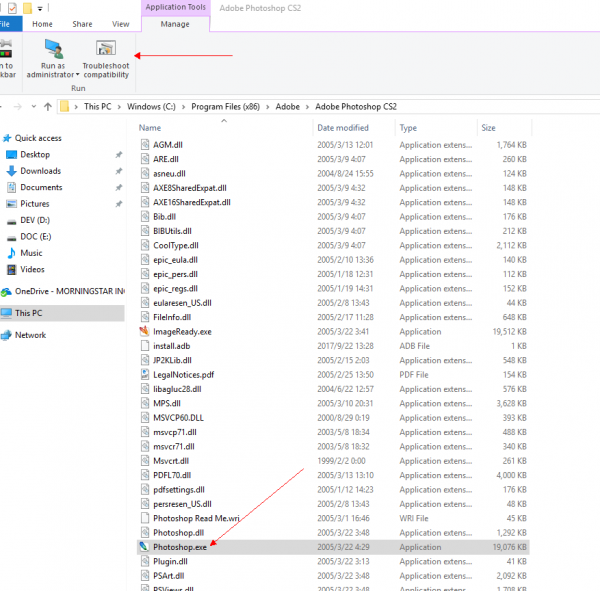Open Downloads in navigation pane
Image resolution: width=600 pixels, height=591 pixels.
click(x=40, y=171)
